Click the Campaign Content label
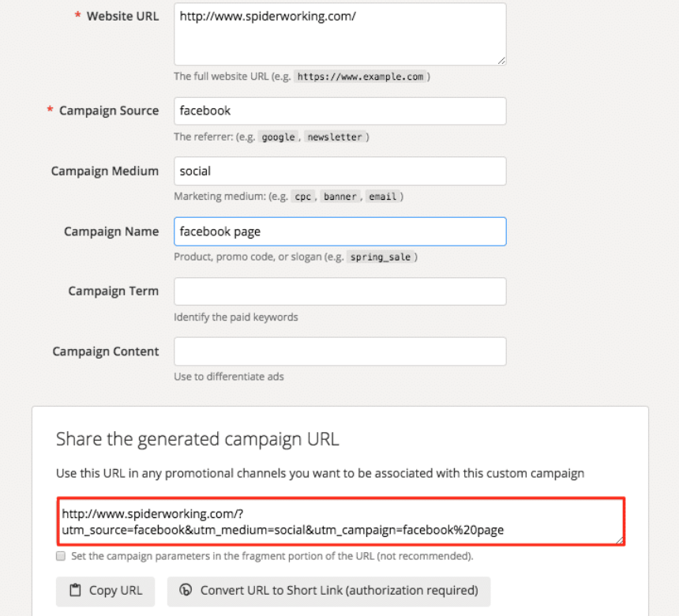 (106, 351)
